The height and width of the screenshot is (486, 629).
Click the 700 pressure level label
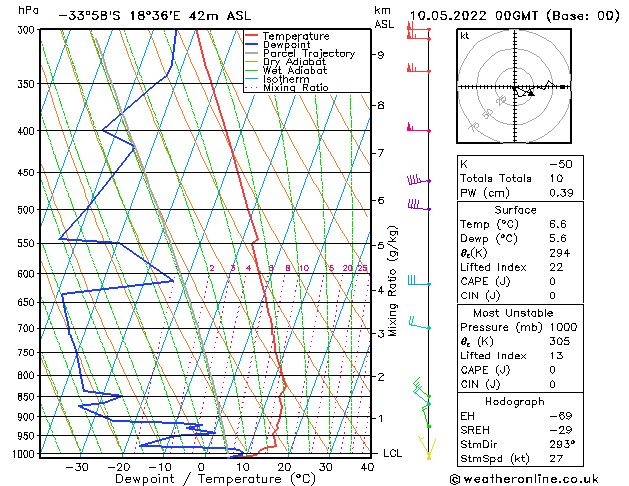click(28, 329)
